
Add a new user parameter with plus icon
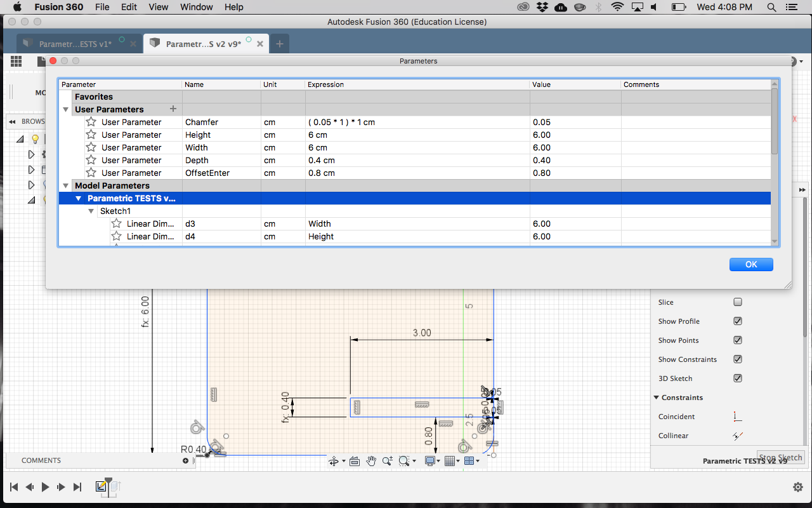pos(173,109)
